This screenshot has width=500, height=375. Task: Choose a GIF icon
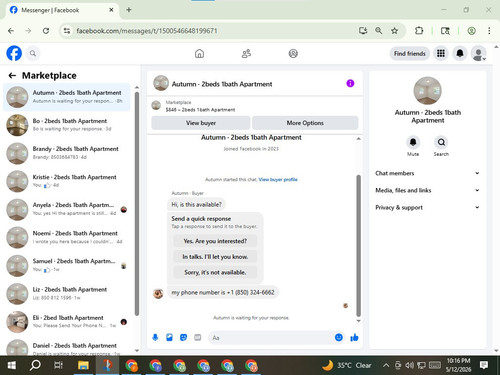[198, 338]
